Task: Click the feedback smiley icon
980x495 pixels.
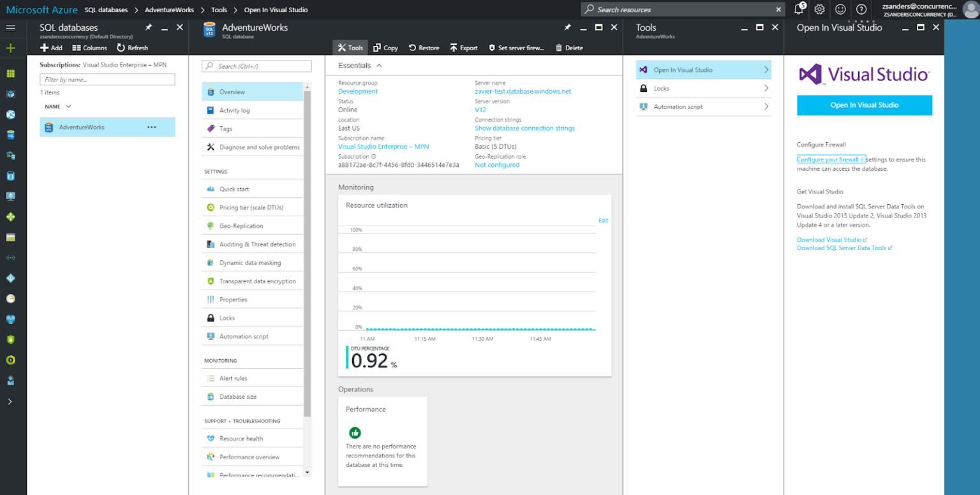Action: (840, 9)
